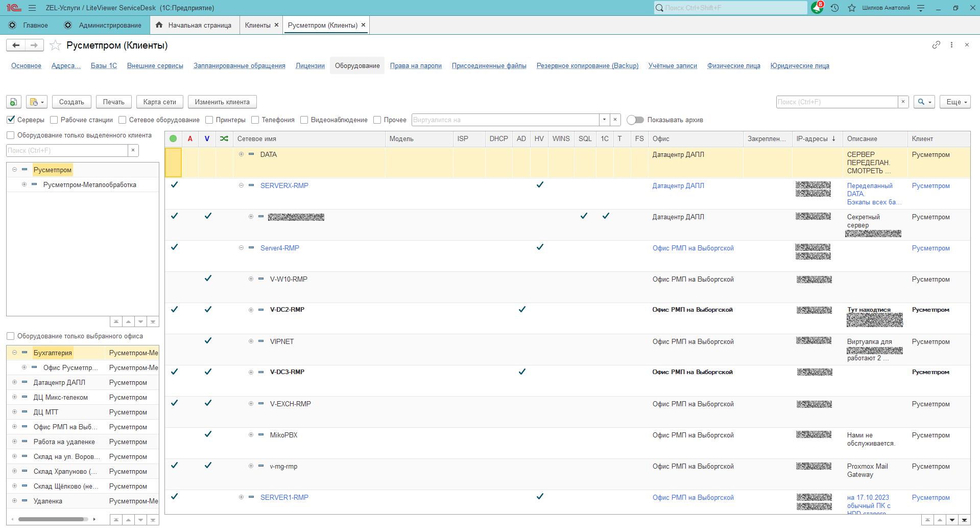Enable the Принтеры filter
The height and width of the screenshot is (531, 980).
tap(209, 120)
